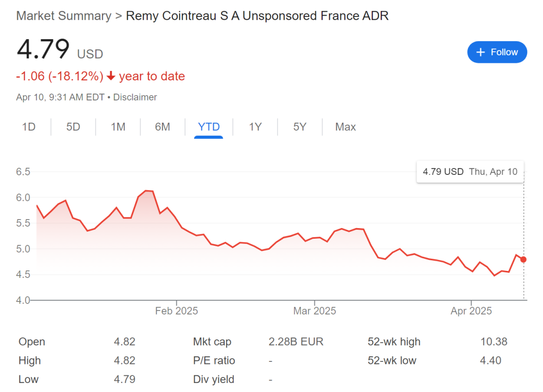The image size is (543, 392).
Task: Show the 6M chart period
Action: [x=162, y=127]
